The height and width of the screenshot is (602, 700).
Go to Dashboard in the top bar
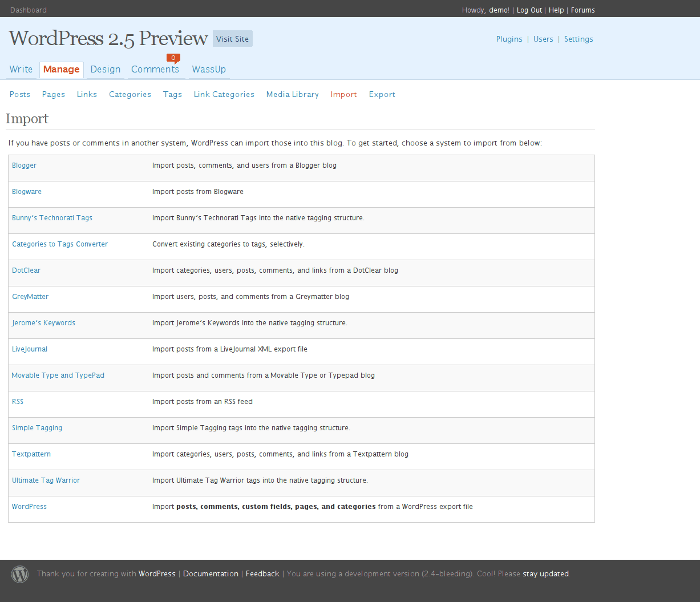click(29, 10)
